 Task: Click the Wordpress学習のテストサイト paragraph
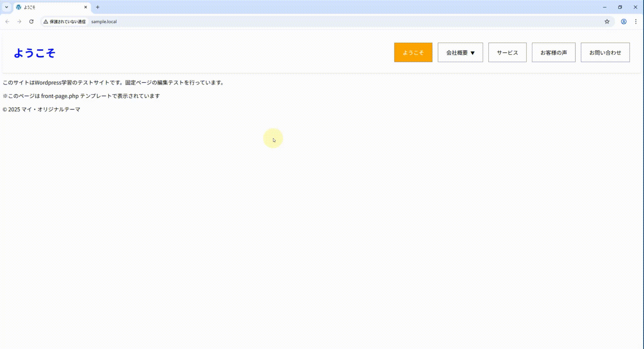(x=113, y=83)
